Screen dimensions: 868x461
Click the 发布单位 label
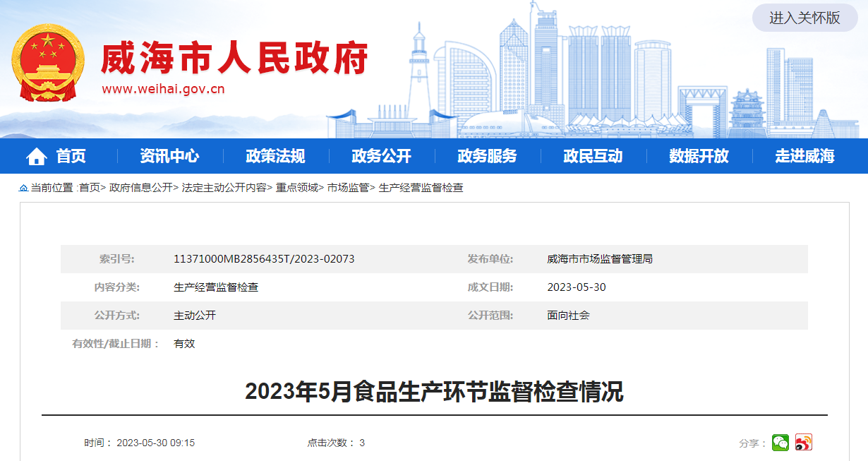(490, 259)
